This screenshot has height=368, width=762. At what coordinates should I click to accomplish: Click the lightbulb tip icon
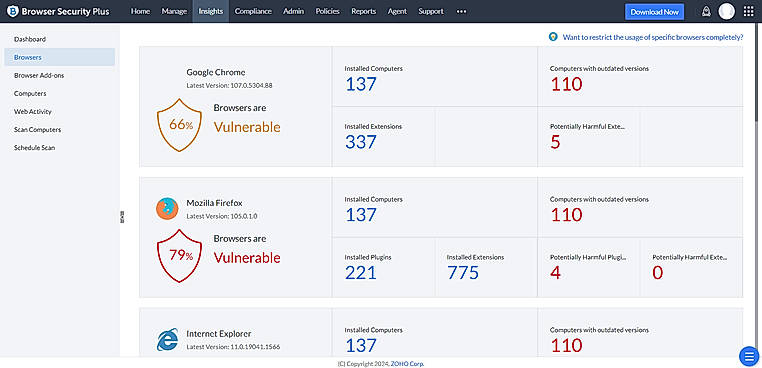553,36
